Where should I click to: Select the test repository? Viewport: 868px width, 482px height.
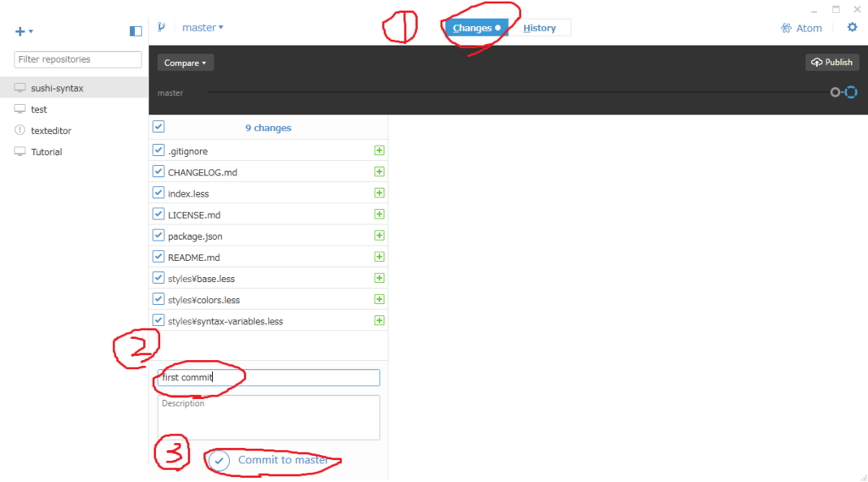click(x=75, y=109)
